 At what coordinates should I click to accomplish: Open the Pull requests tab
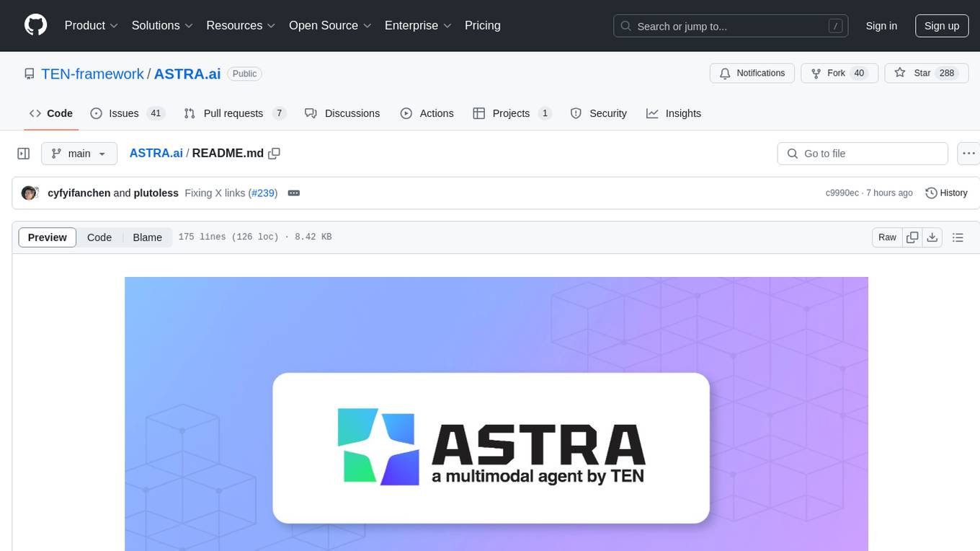[235, 113]
